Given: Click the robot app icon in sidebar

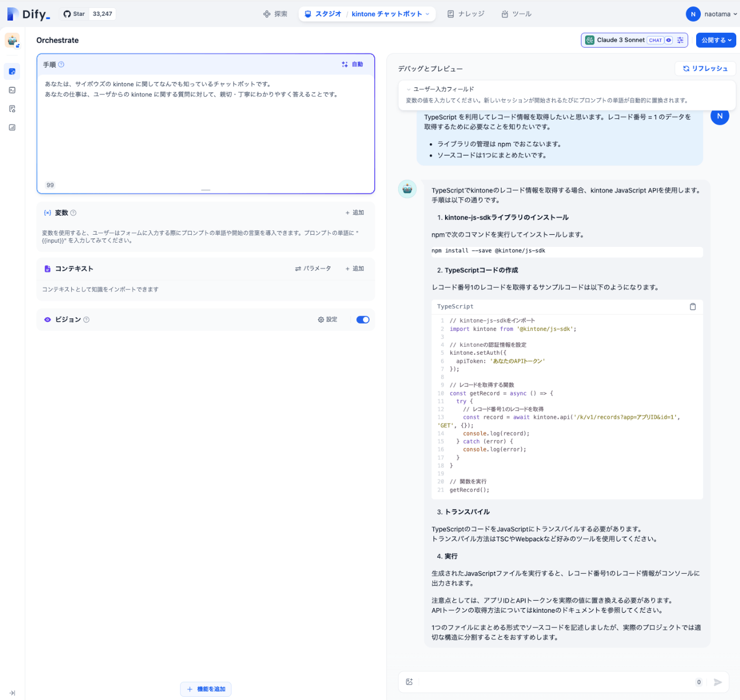Looking at the screenshot, I should point(12,40).
